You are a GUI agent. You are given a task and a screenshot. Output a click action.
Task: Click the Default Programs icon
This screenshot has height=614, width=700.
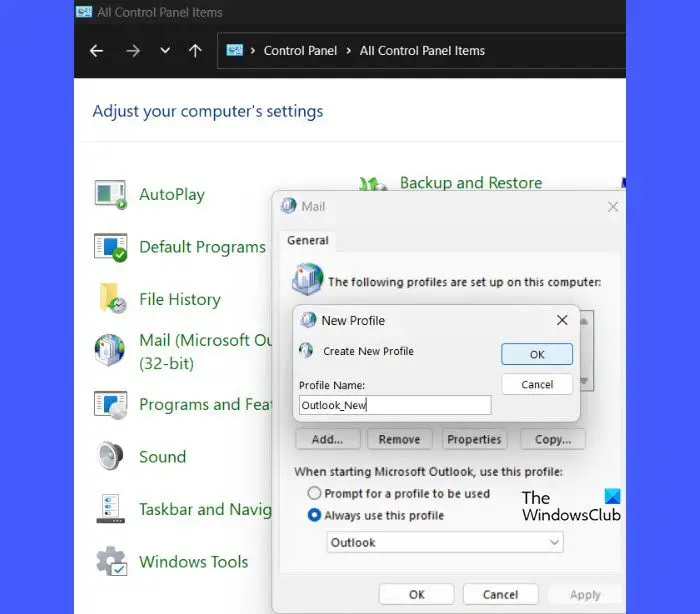(x=110, y=247)
